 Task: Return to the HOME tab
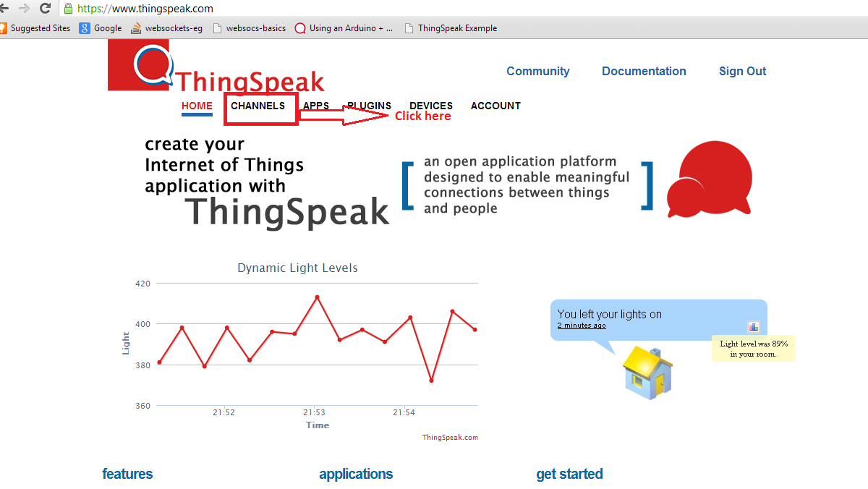click(197, 106)
